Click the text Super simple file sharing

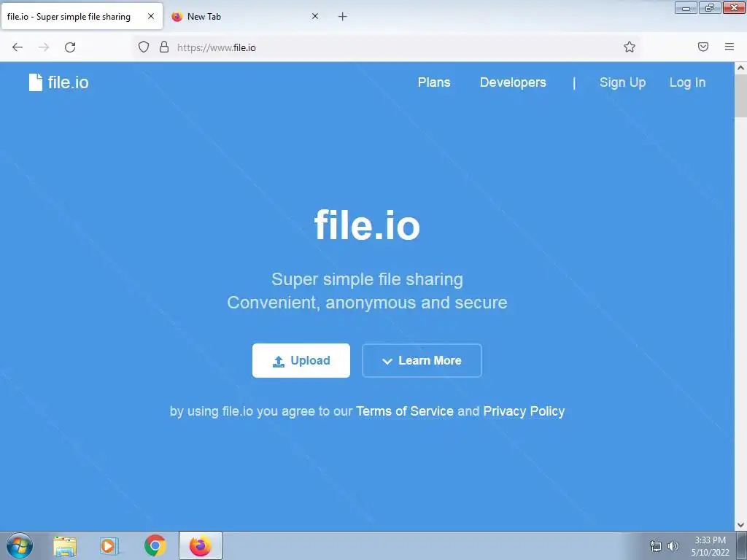367,279
